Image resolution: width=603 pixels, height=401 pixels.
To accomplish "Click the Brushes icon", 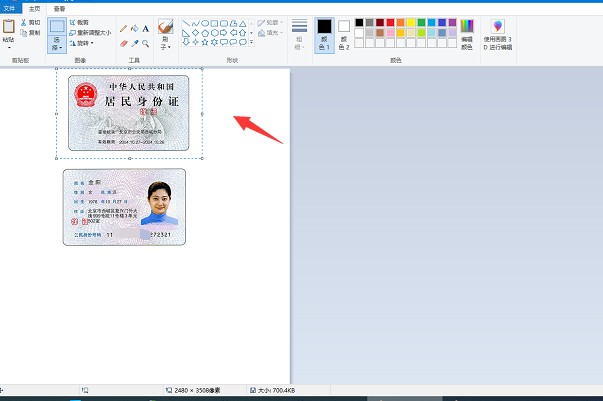I will (x=166, y=27).
